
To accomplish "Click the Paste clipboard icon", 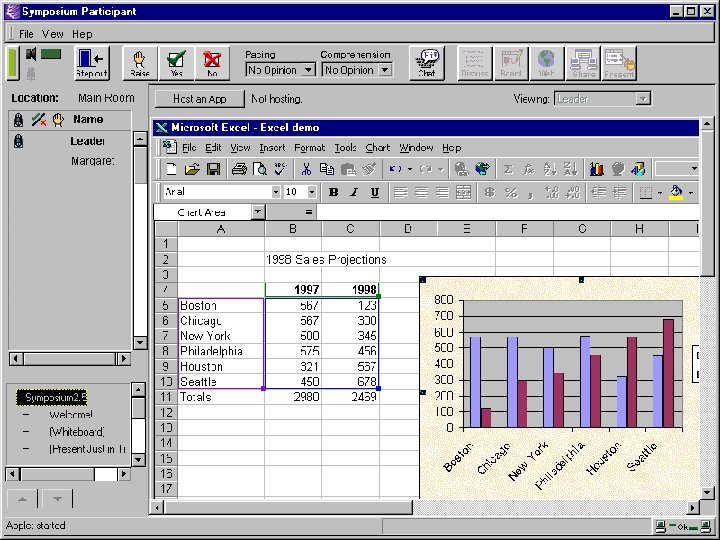I will (x=348, y=169).
